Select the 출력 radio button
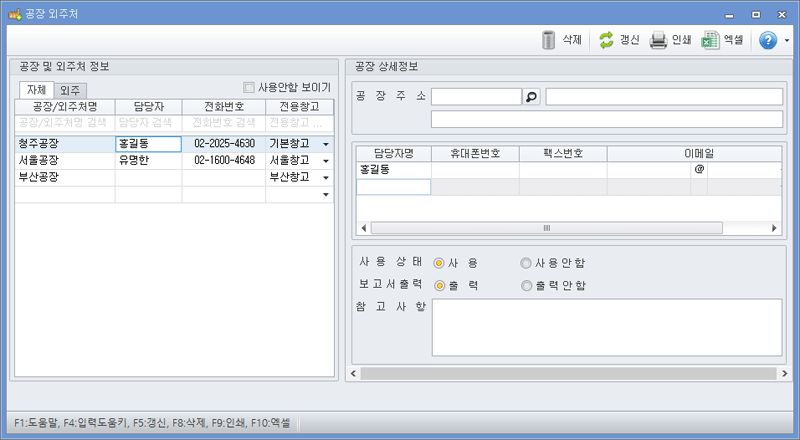The width and height of the screenshot is (800, 440). pos(439,286)
